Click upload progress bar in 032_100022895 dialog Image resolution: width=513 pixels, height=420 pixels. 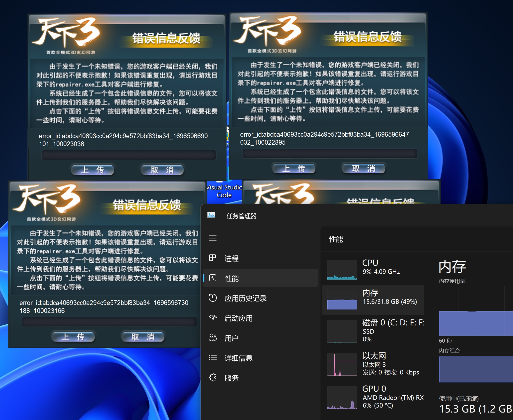(x=330, y=153)
